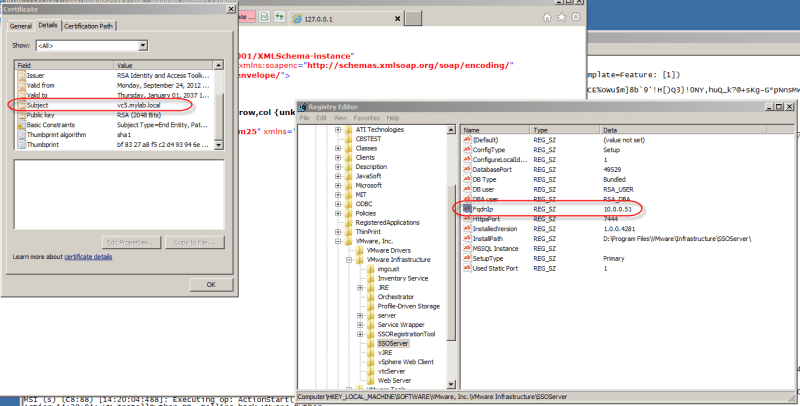Click the Subject field icon in certificate
The image size is (800, 406).
tap(22, 104)
